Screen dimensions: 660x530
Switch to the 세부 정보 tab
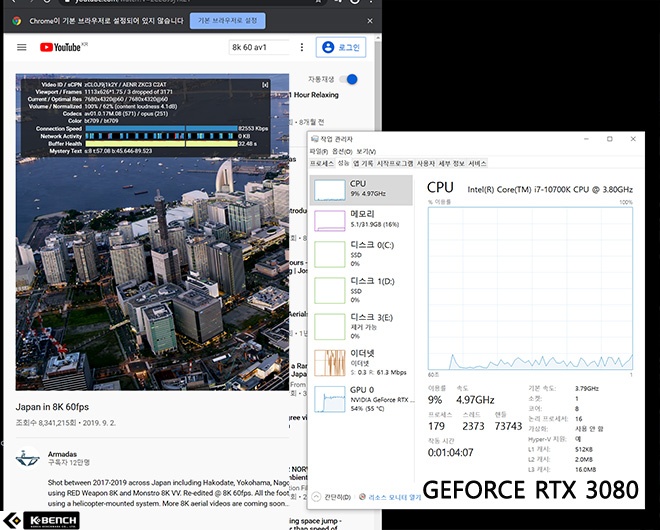pos(451,163)
